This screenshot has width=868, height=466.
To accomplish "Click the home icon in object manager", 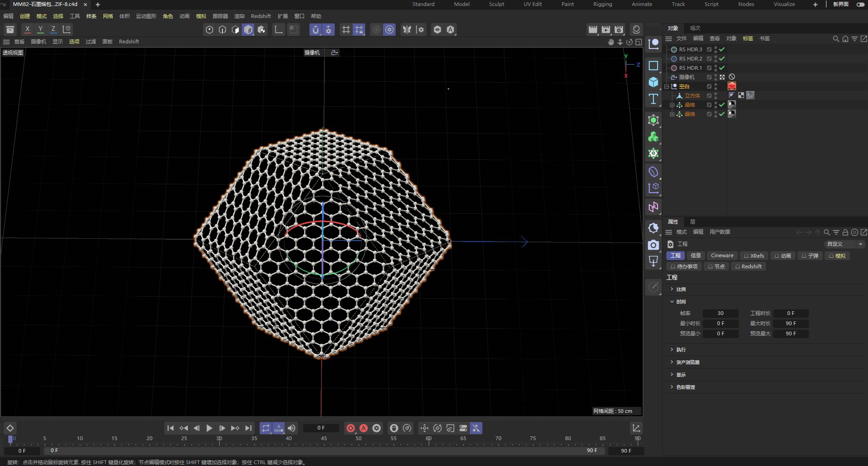I will click(x=845, y=39).
